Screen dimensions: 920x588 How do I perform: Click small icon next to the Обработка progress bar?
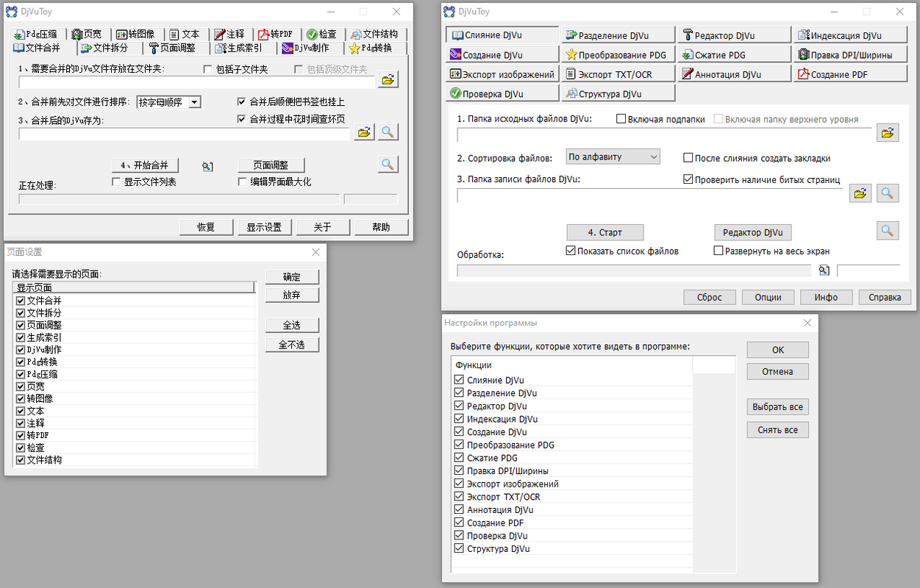824,270
